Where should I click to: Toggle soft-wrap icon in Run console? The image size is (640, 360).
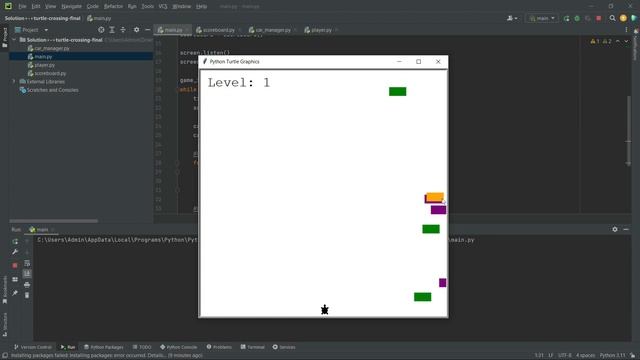click(x=27, y=263)
